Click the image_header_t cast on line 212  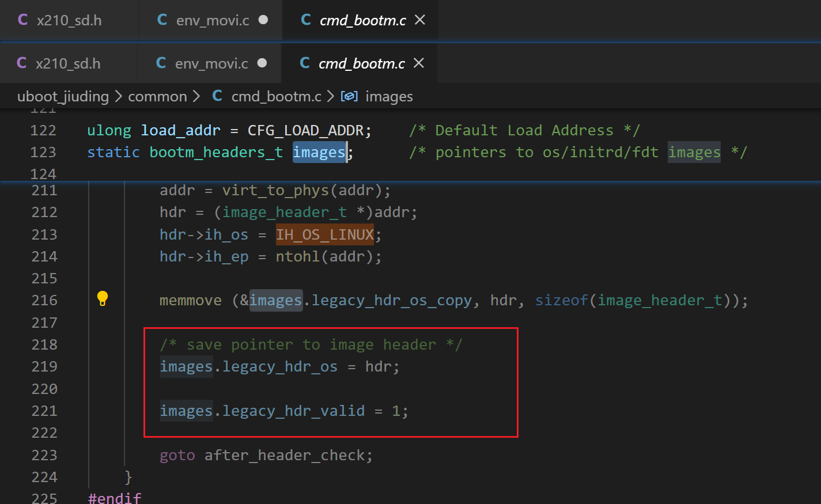285,213
